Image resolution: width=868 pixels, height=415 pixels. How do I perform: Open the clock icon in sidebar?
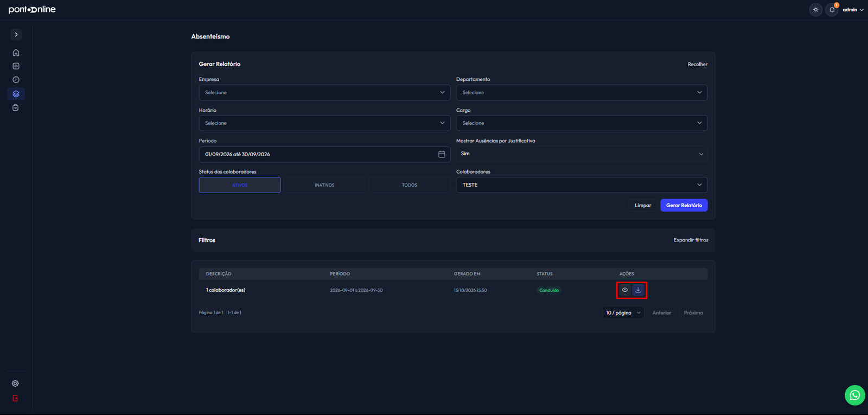click(16, 80)
